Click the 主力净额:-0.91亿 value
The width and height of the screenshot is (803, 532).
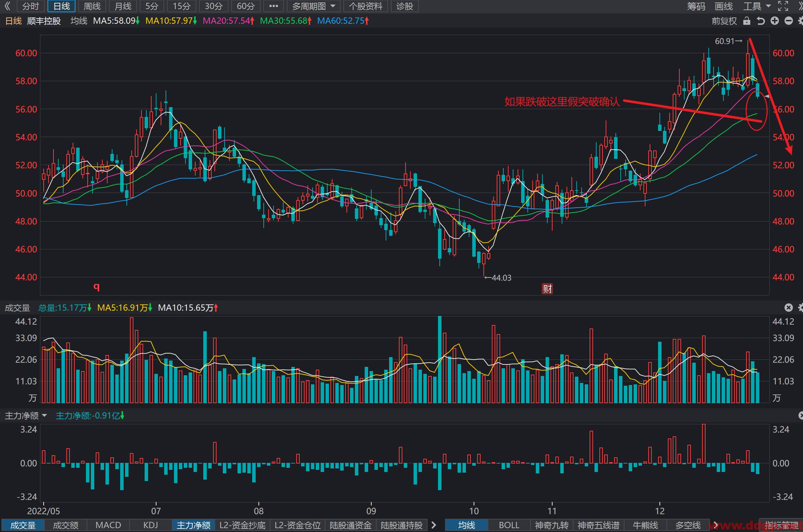tap(90, 415)
